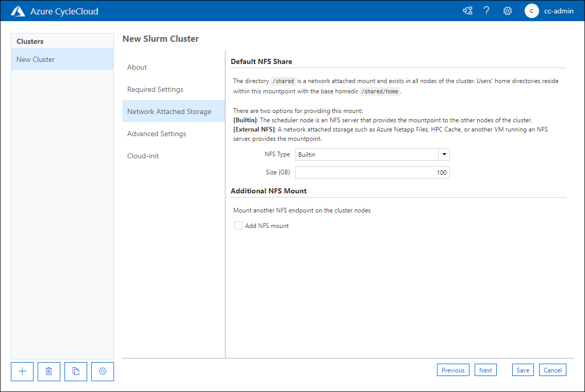Open cluster settings via the gear icon

click(x=102, y=371)
